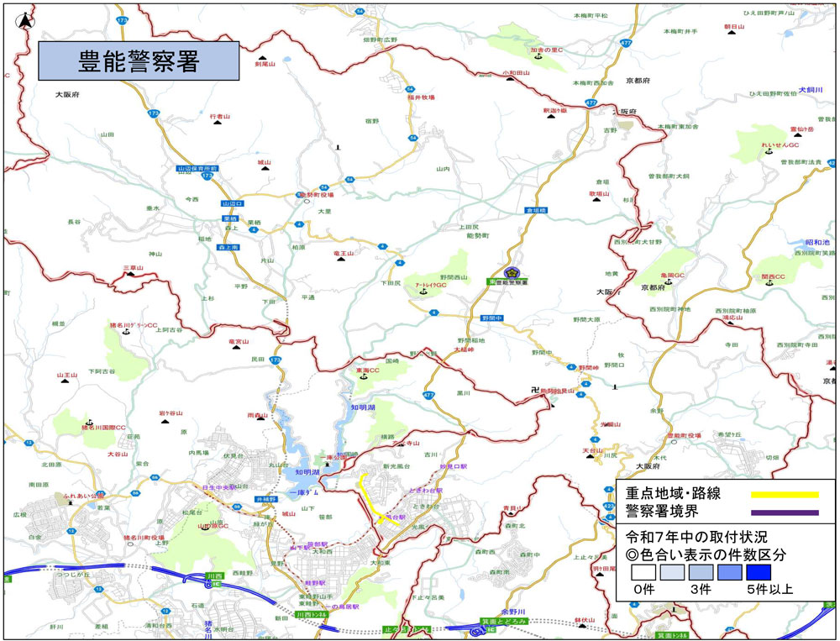840x641 pixels.
Task: Select the れいせんGC golf course icon
Action: coord(769,152)
